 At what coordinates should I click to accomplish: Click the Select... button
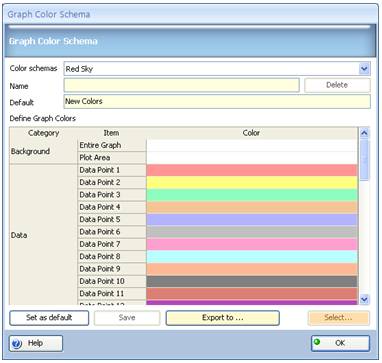coord(338,318)
